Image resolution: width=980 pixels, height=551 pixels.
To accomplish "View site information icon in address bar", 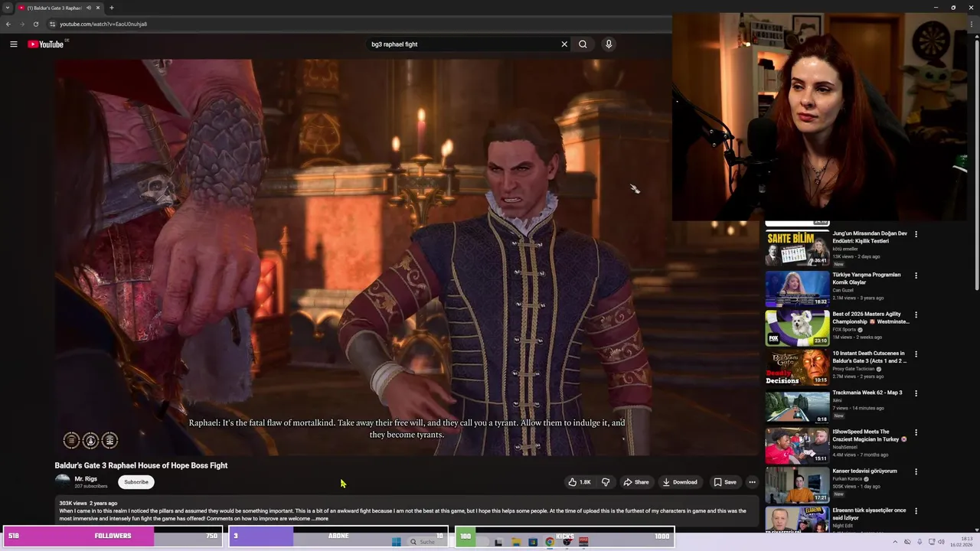I will (52, 24).
